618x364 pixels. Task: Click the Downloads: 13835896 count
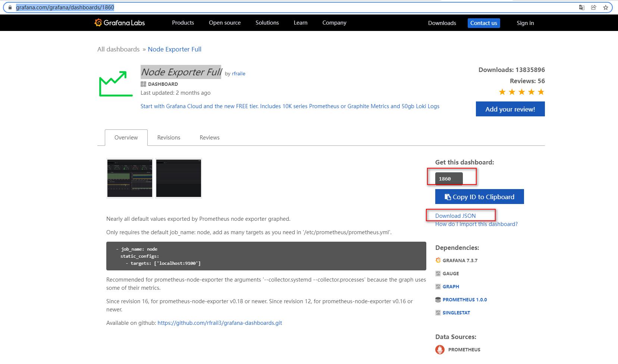512,70
